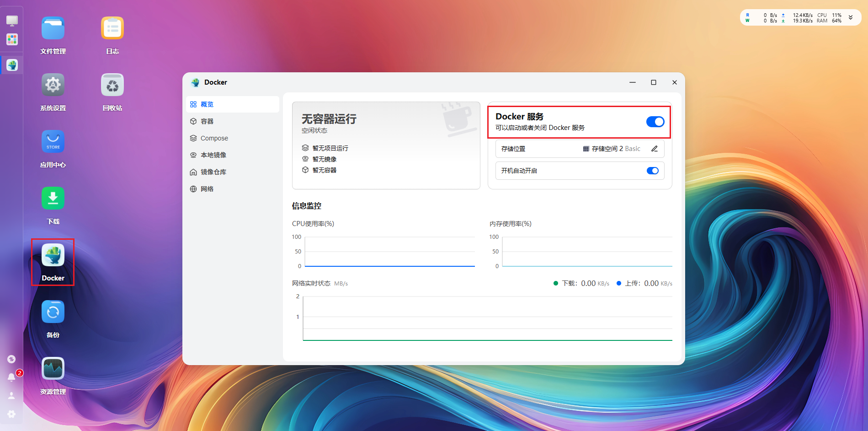Click the CPU使用率 chart
The height and width of the screenshot is (431, 868).
point(389,252)
